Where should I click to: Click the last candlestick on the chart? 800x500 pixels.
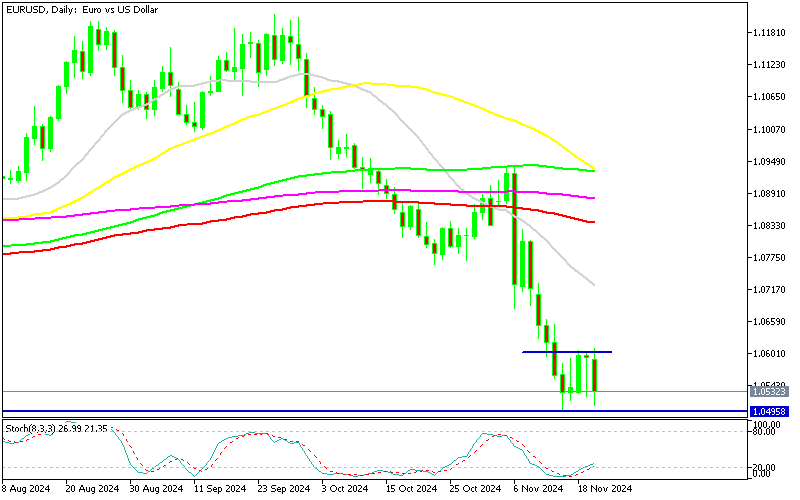click(596, 376)
